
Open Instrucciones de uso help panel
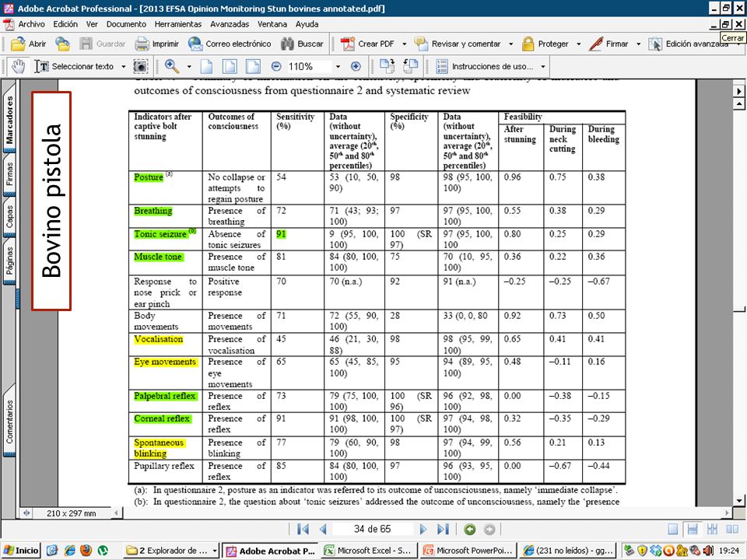click(x=484, y=67)
